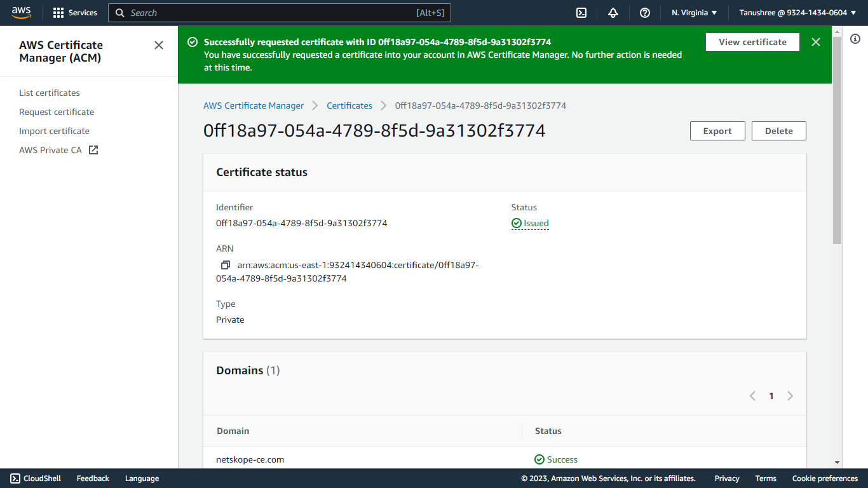Screen dimensions: 868x488
Task: Click the scrollbar down arrow
Action: [837, 463]
